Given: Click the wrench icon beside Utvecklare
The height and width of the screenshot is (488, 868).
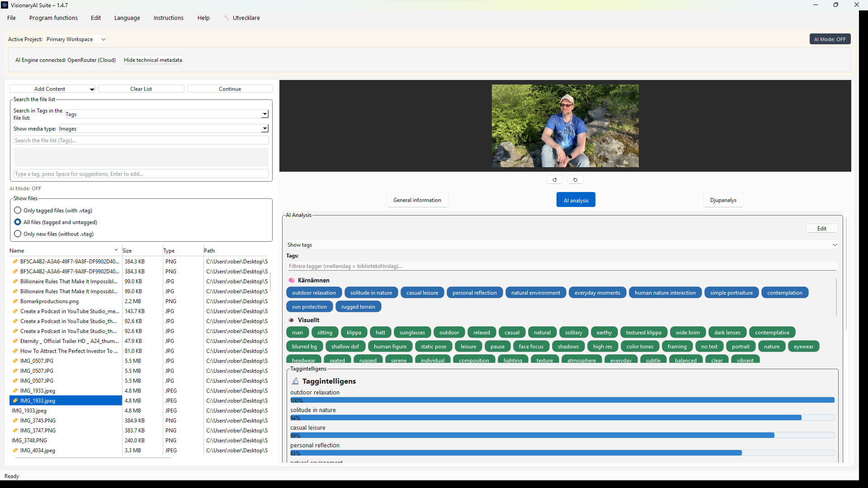Looking at the screenshot, I should coord(226,18).
